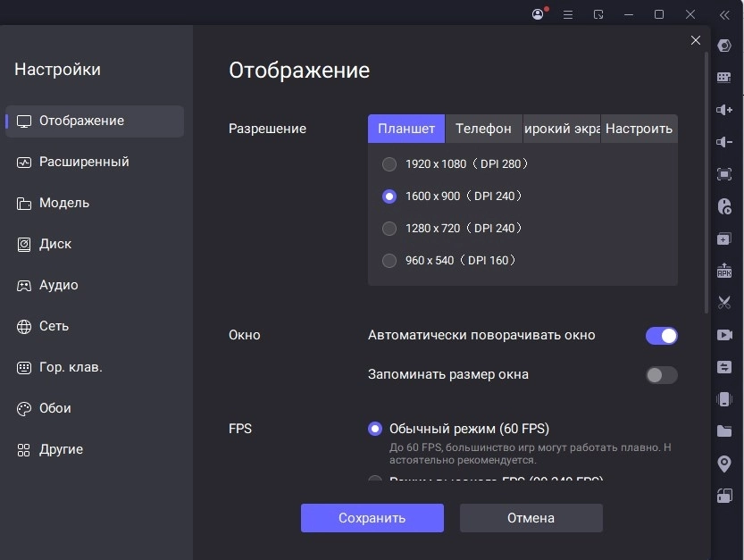Open the video recorder icon
This screenshot has width=744, height=560.
click(x=724, y=335)
